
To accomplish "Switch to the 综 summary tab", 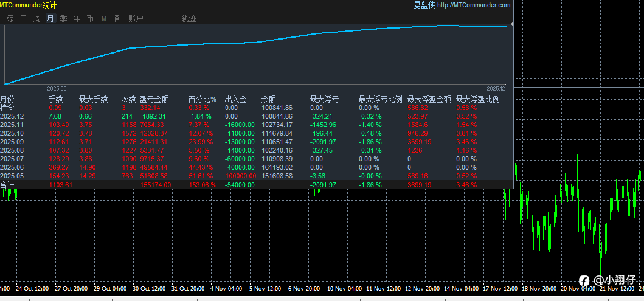I will coord(10,18).
